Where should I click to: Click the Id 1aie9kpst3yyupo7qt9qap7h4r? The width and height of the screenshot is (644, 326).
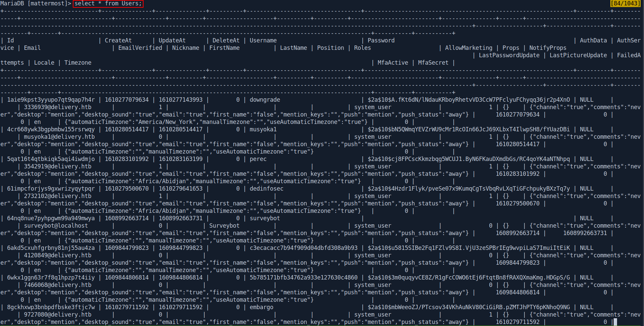pyautogui.click(x=51, y=100)
